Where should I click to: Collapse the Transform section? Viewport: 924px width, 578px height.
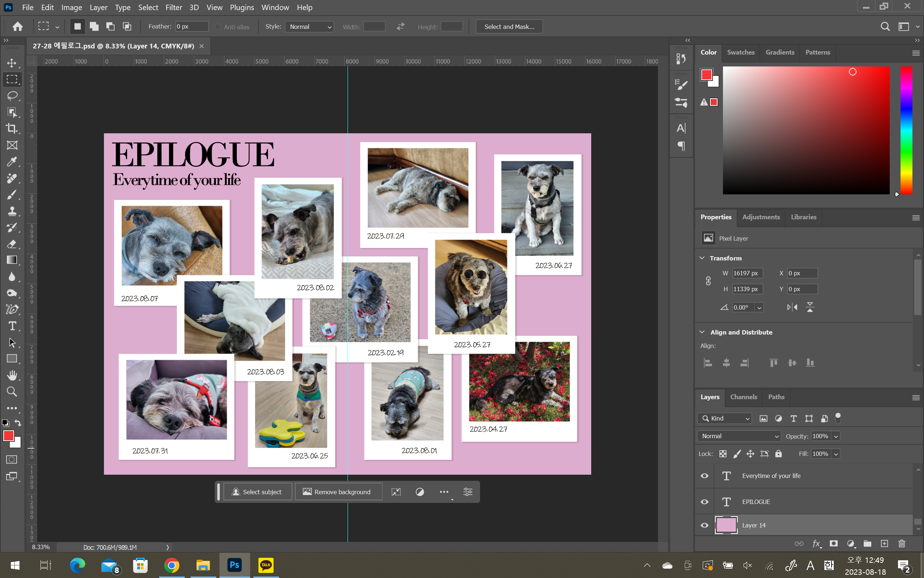click(x=702, y=258)
